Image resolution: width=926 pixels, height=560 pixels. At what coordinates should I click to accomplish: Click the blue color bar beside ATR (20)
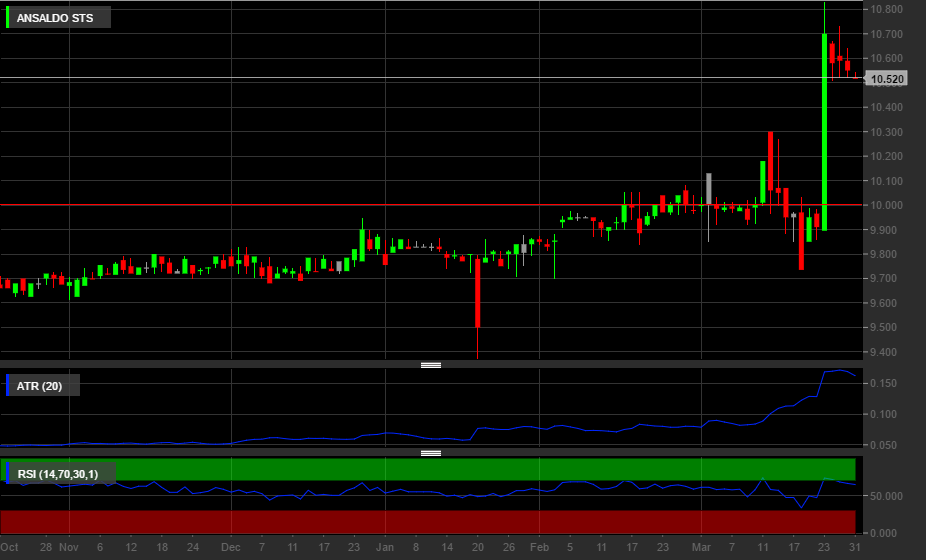pyautogui.click(x=7, y=385)
